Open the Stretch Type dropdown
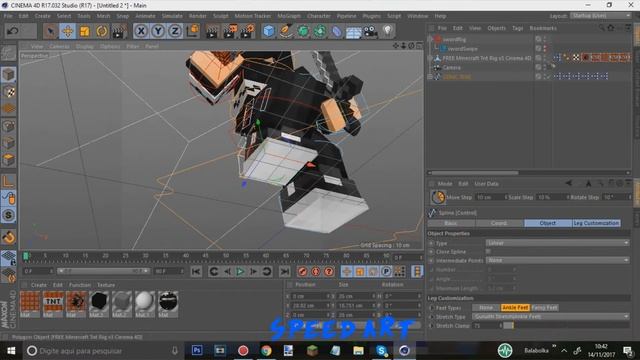Viewport: 640px width, 360px height. (551, 316)
